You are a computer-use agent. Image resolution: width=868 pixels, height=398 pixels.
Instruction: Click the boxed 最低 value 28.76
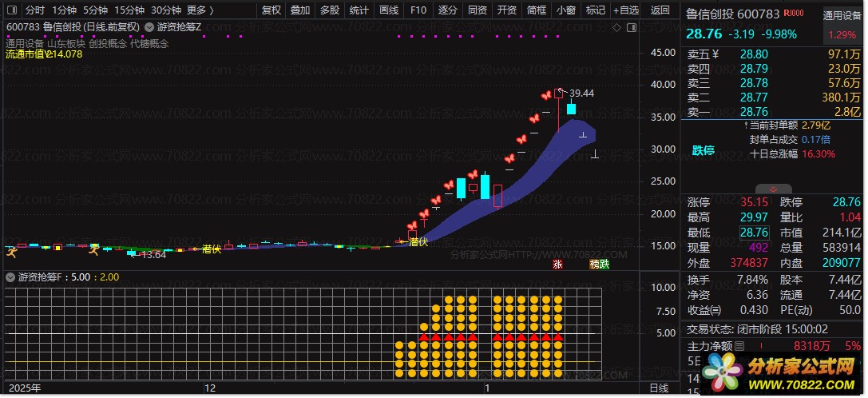point(754,233)
